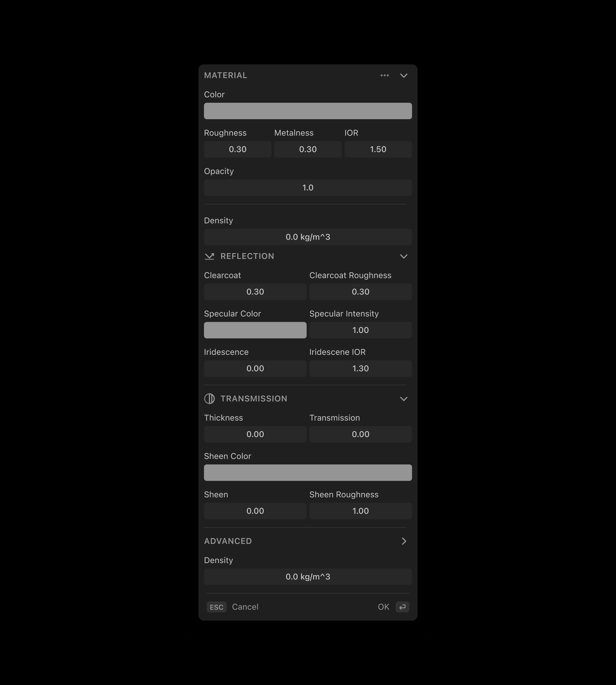616x685 pixels.
Task: Click the Clearcoat Roughness label
Action: click(350, 275)
